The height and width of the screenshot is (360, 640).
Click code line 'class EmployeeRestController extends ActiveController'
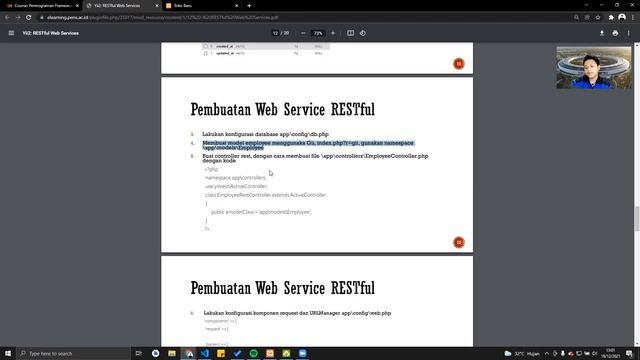pos(266,195)
